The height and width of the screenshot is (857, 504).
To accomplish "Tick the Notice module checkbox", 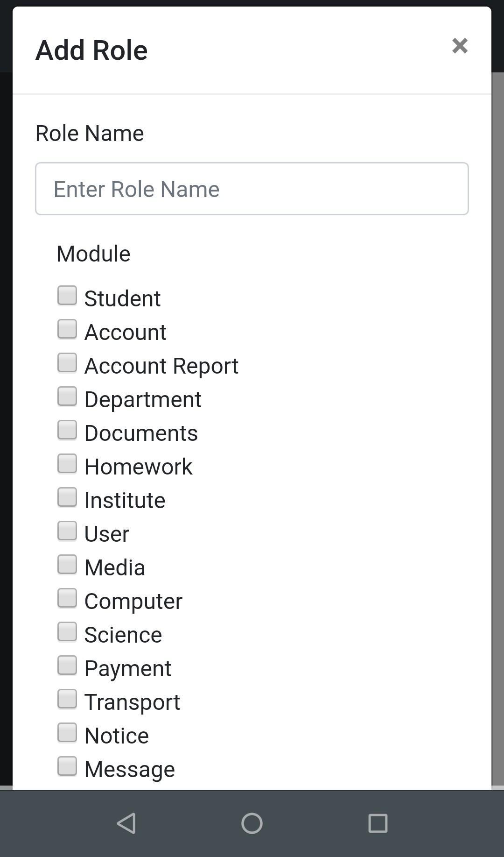I will 67,733.
